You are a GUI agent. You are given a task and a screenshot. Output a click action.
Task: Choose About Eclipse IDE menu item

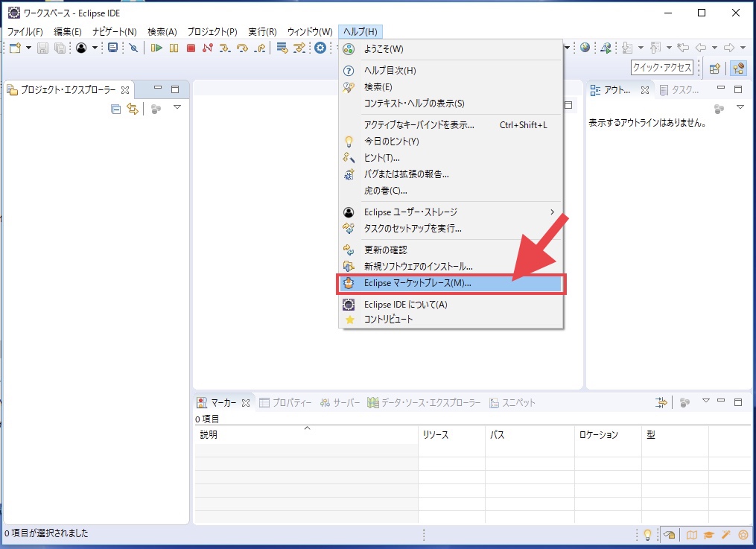(x=451, y=305)
